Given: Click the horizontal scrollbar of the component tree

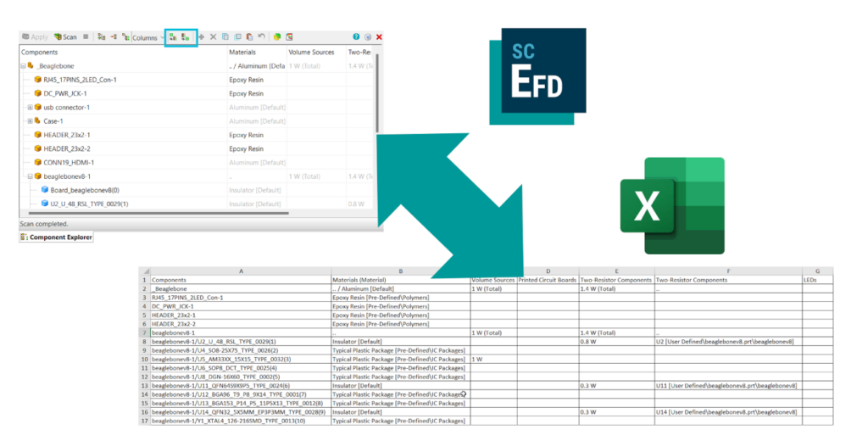Looking at the screenshot, I should 159,213.
